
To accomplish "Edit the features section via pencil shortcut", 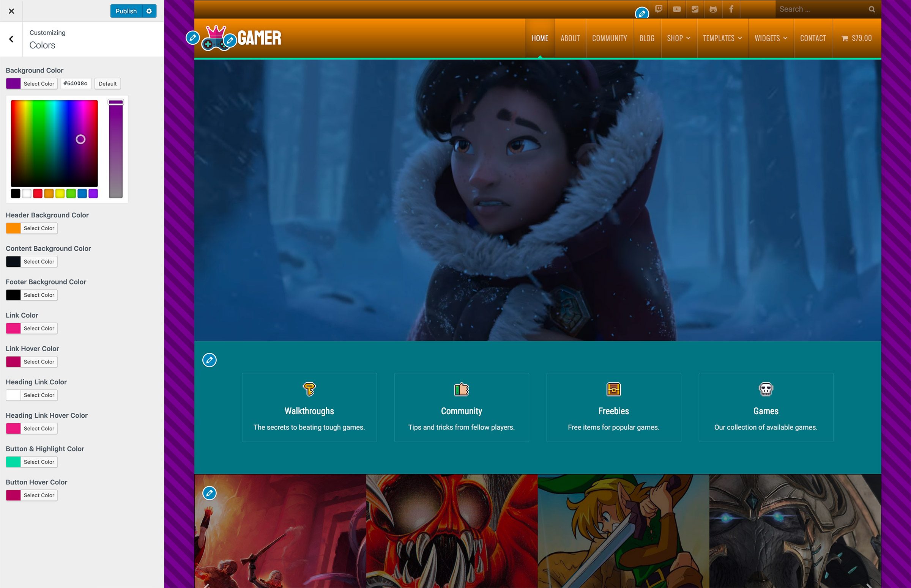I will point(209,360).
